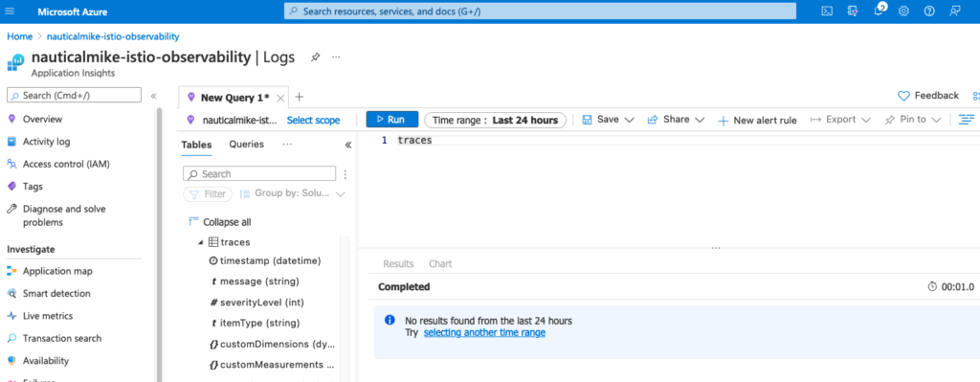Click the heart Feedback button
The height and width of the screenshot is (382, 980).
928,96
